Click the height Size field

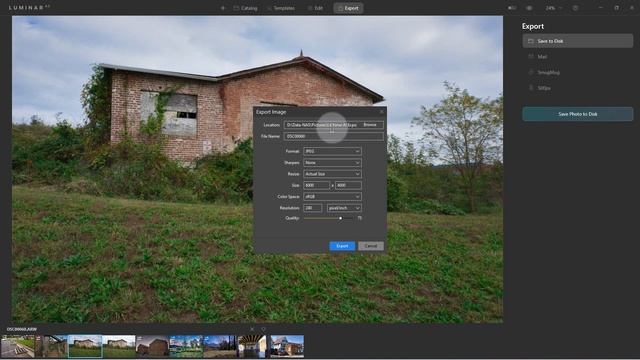tap(348, 185)
